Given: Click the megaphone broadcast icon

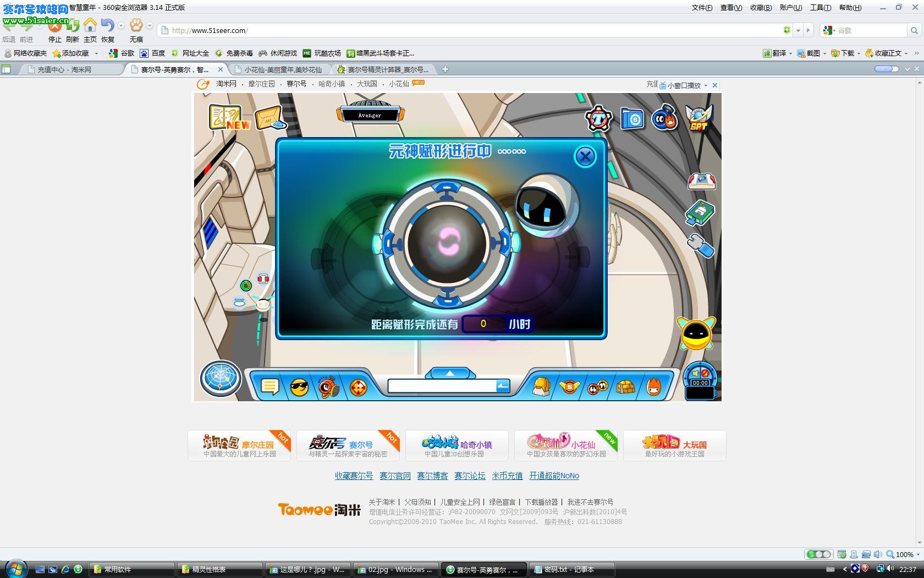Looking at the screenshot, I should click(x=328, y=387).
